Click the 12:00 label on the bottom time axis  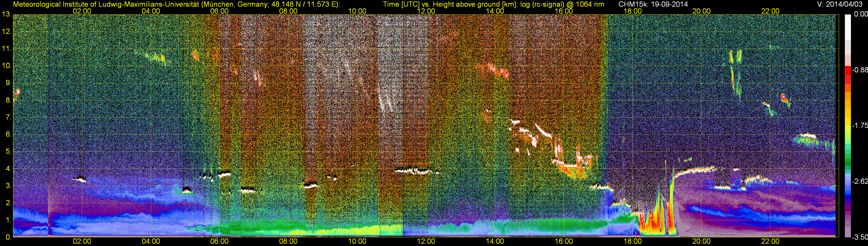tap(426, 241)
